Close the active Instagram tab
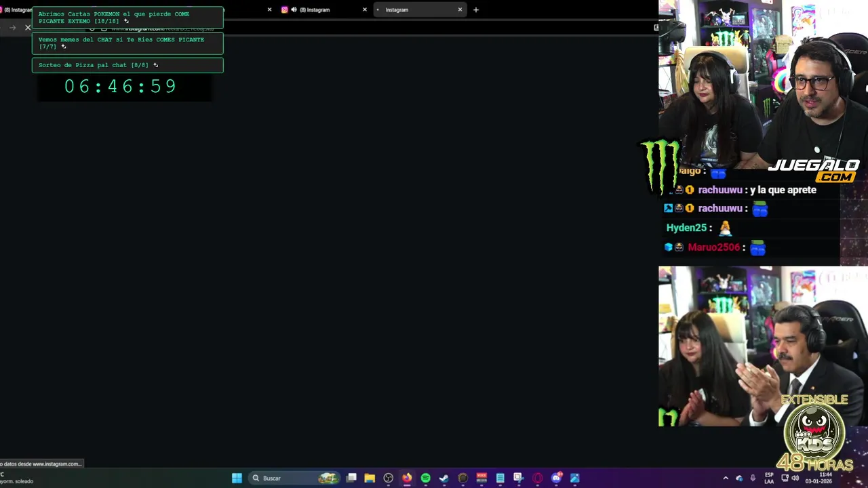Viewport: 868px width, 488px height. coord(460,9)
